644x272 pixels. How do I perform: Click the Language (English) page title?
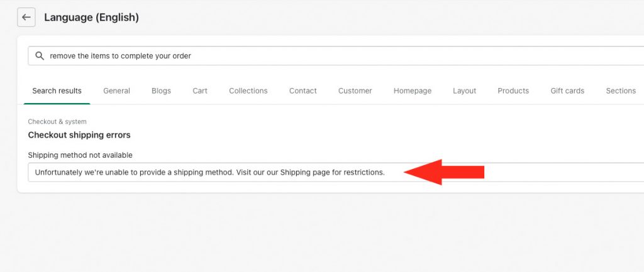(x=92, y=17)
